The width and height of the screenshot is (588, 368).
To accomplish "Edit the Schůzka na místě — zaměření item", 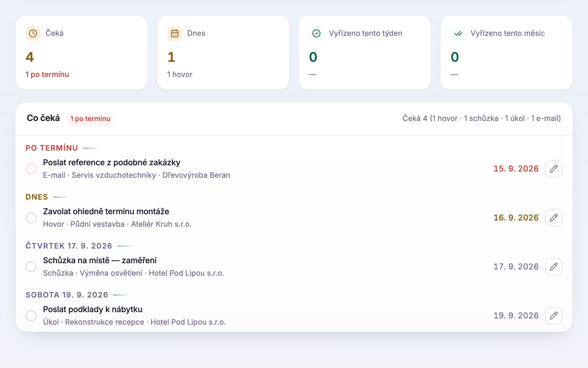I will coord(554,267).
